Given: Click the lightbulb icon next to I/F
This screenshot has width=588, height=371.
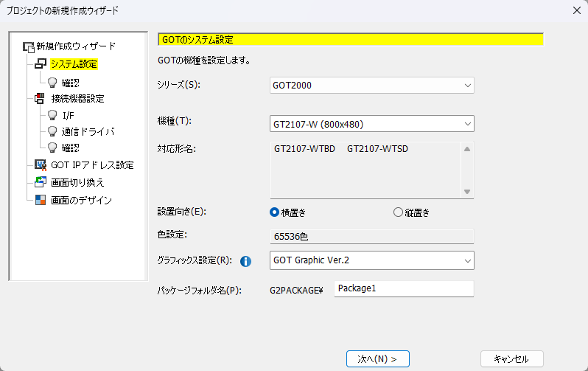Looking at the screenshot, I should [52, 115].
